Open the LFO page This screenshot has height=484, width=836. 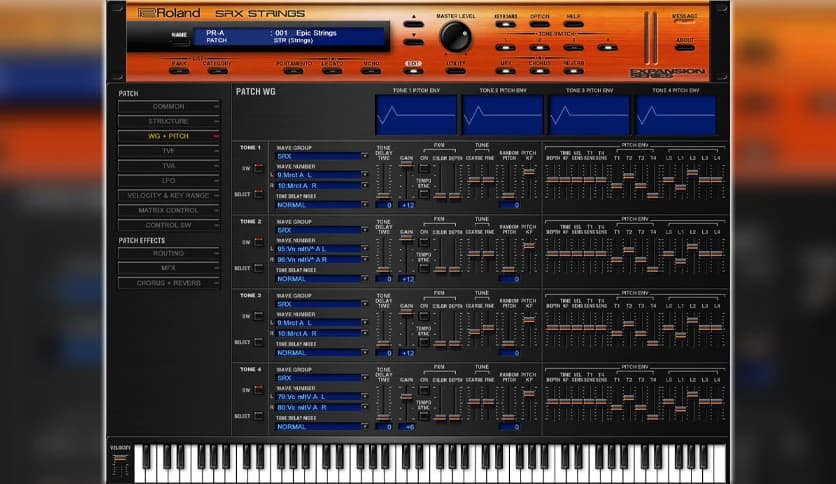click(x=168, y=181)
